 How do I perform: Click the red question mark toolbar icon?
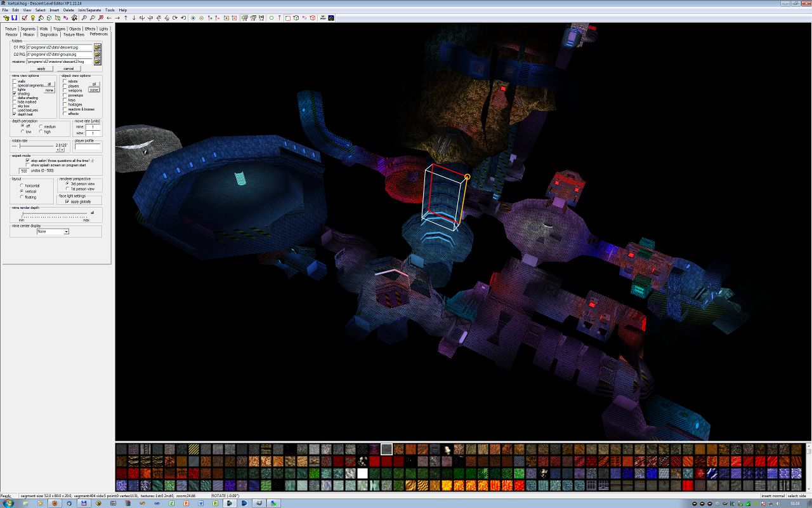pyautogui.click(x=280, y=18)
